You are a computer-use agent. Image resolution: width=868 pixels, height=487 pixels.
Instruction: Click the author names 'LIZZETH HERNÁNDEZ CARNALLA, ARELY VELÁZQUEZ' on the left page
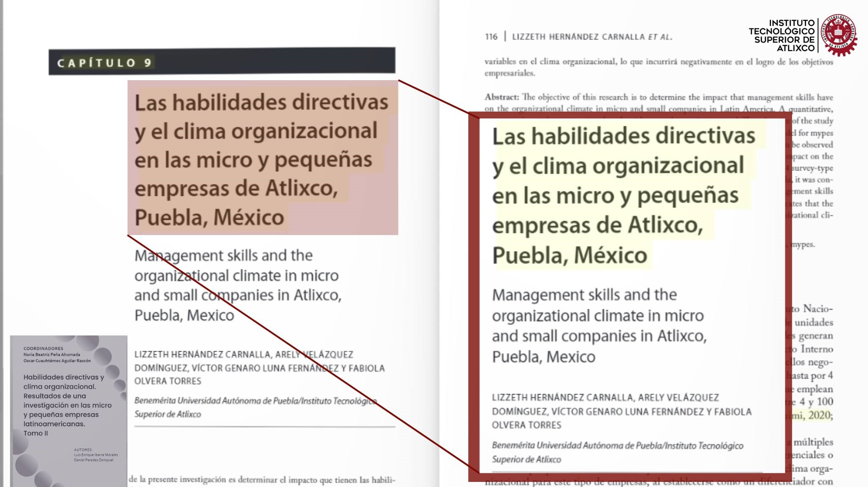coord(244,355)
